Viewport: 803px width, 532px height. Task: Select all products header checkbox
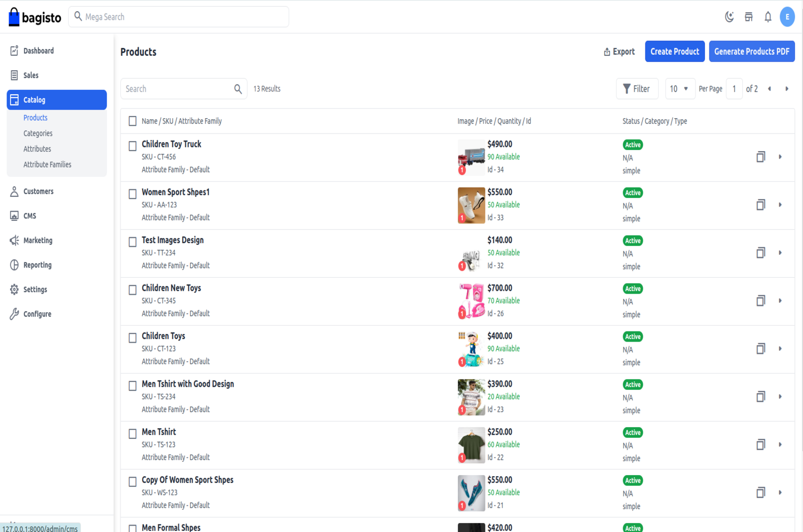[133, 121]
